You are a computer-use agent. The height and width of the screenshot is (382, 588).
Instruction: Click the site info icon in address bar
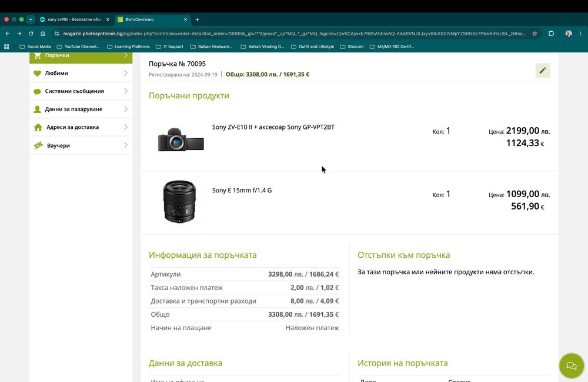(x=56, y=34)
